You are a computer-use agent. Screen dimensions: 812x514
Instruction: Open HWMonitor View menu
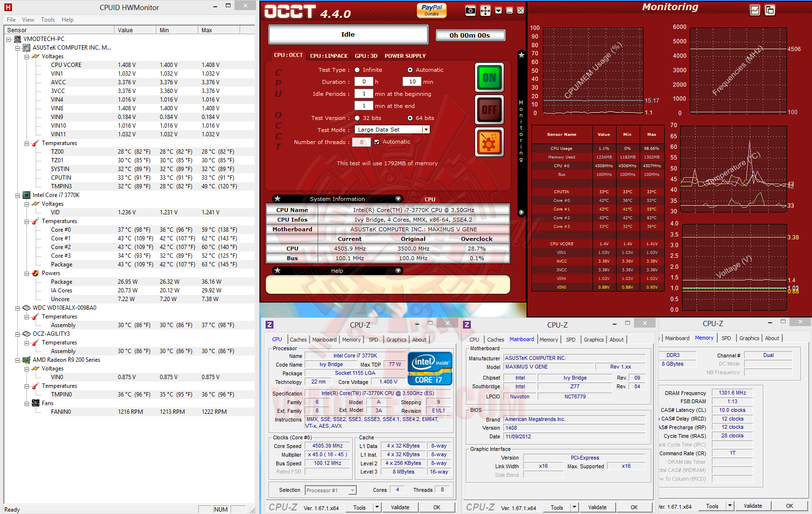(28, 20)
